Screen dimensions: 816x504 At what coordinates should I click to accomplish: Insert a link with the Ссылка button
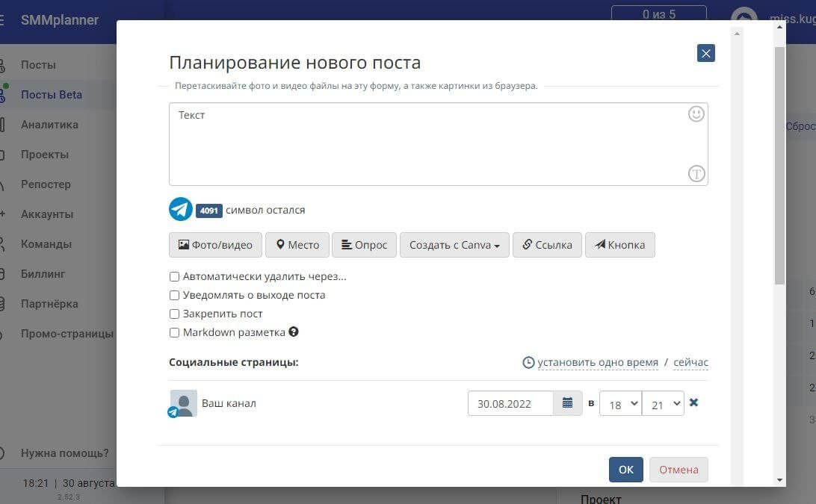(547, 244)
